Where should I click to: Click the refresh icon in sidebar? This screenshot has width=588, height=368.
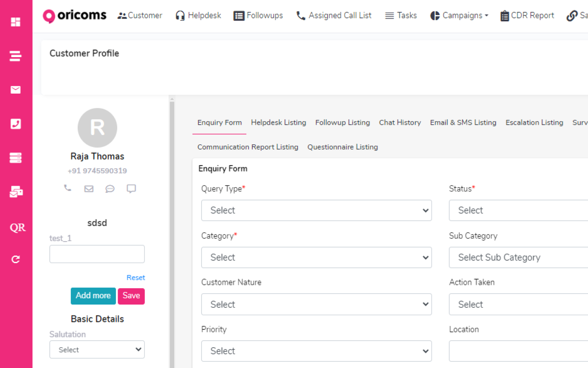pyautogui.click(x=16, y=259)
